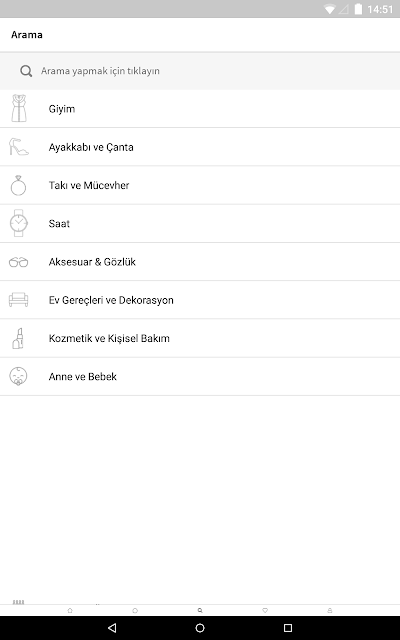Open the Giyim category

(200, 109)
